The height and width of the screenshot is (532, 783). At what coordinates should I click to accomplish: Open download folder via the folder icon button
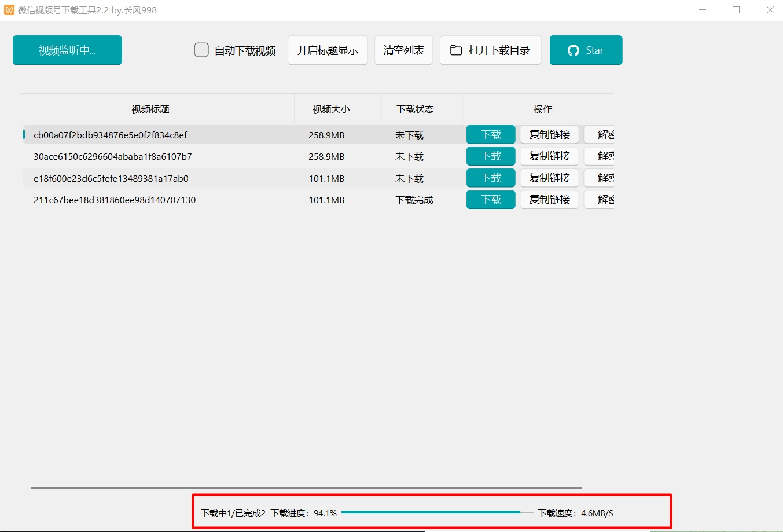click(x=490, y=50)
